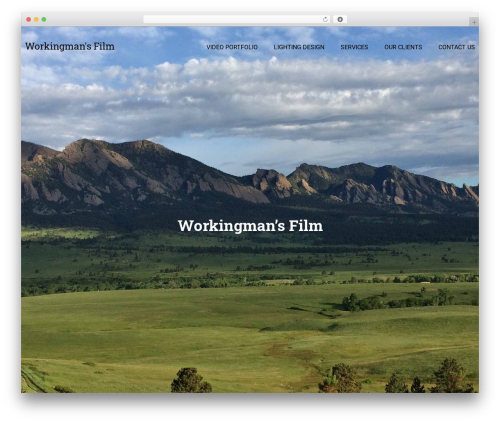Screen dimensions: 500x423
Task: Click the reload icon in the address bar
Action: tap(325, 20)
